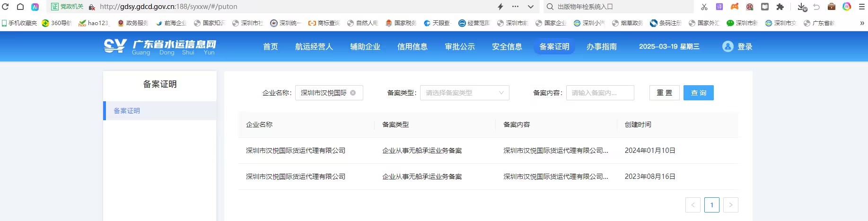Viewport: 868px width, 221px height.
Task: Click the colorful AI circle icon
Action: 847,7
